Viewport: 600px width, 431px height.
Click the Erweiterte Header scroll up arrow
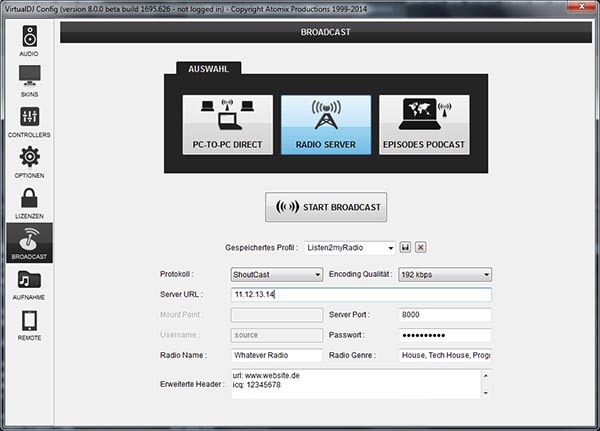486,375
